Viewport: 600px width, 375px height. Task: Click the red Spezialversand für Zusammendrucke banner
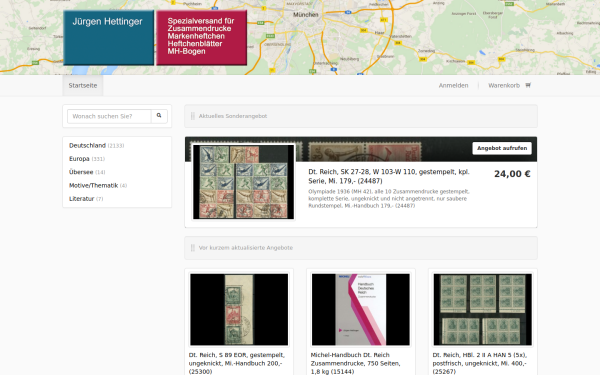click(202, 38)
